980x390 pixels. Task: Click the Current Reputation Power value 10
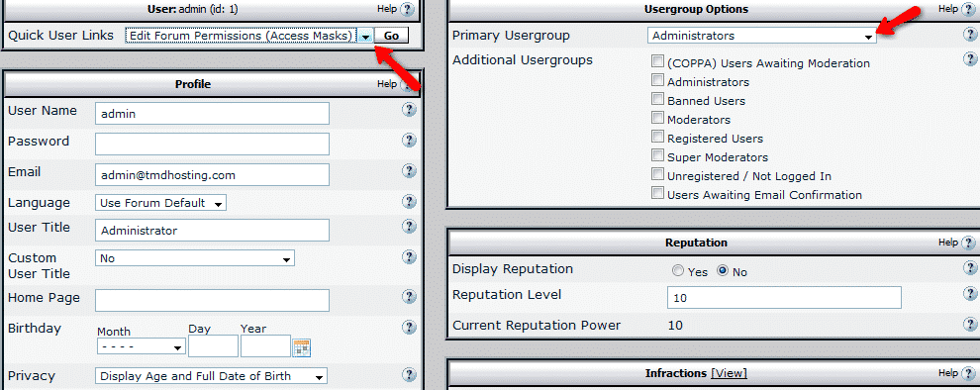point(675,326)
